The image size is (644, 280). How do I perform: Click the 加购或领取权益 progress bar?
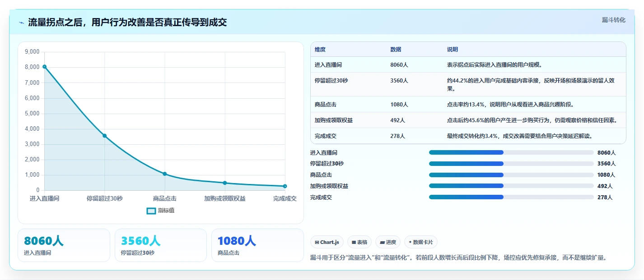[511, 186]
